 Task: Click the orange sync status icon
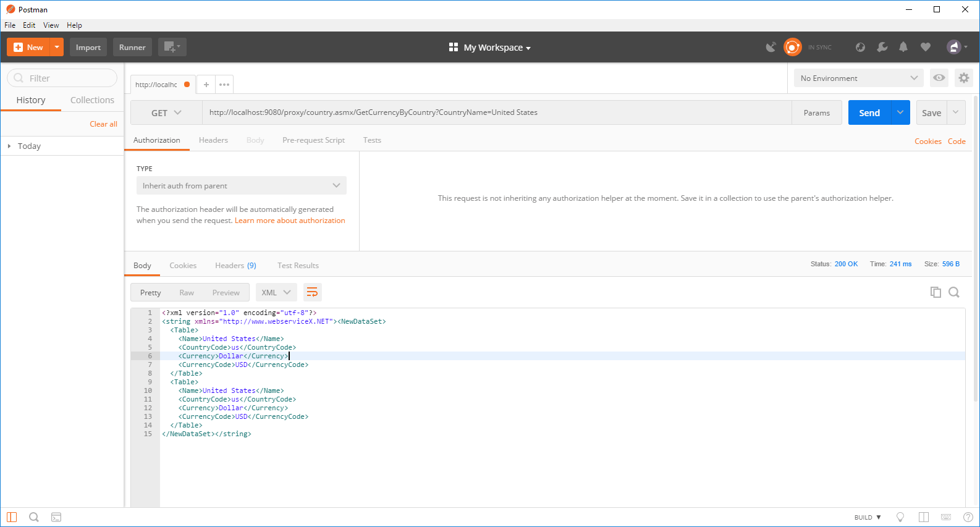pos(792,47)
